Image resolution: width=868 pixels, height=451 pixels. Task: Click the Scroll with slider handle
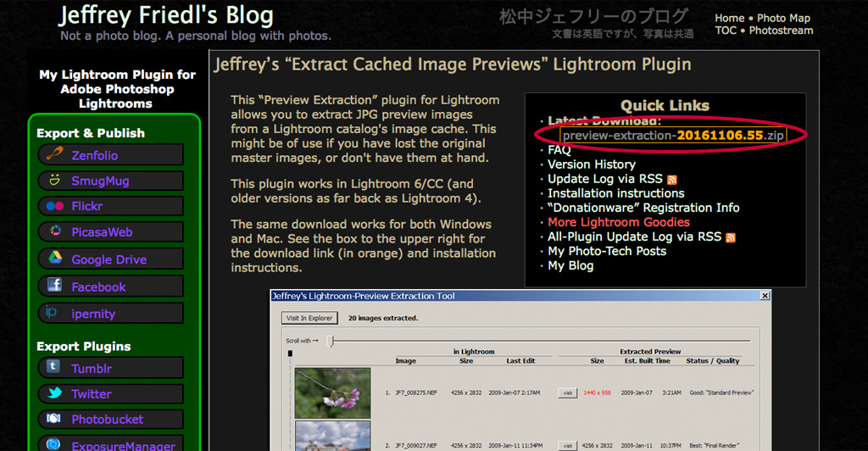click(331, 341)
